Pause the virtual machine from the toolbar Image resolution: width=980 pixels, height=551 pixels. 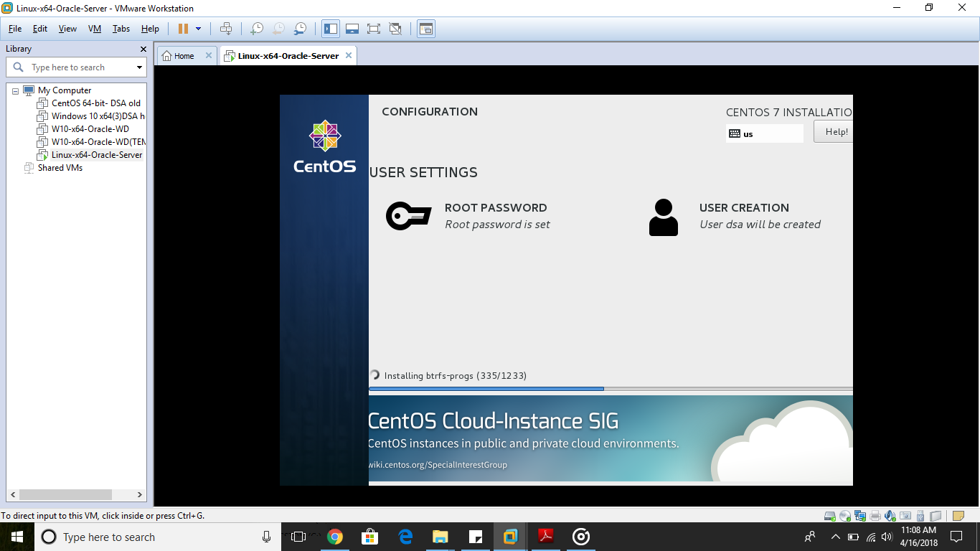(x=183, y=29)
